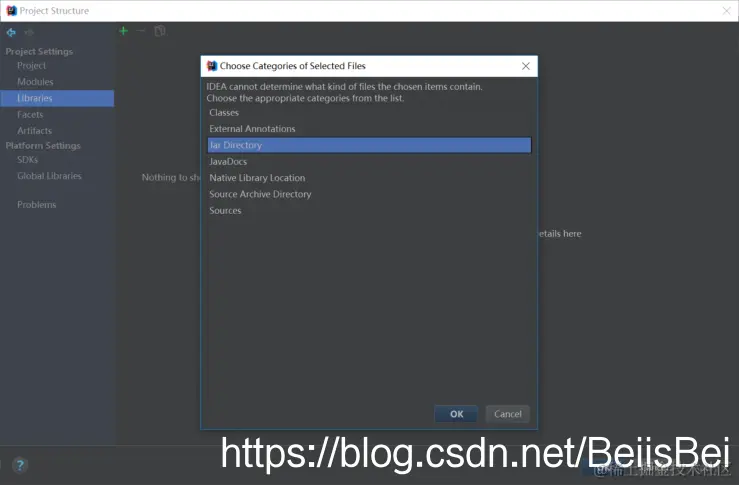Close the Project Structure window
The width and height of the screenshot is (739, 485).
coord(727,10)
